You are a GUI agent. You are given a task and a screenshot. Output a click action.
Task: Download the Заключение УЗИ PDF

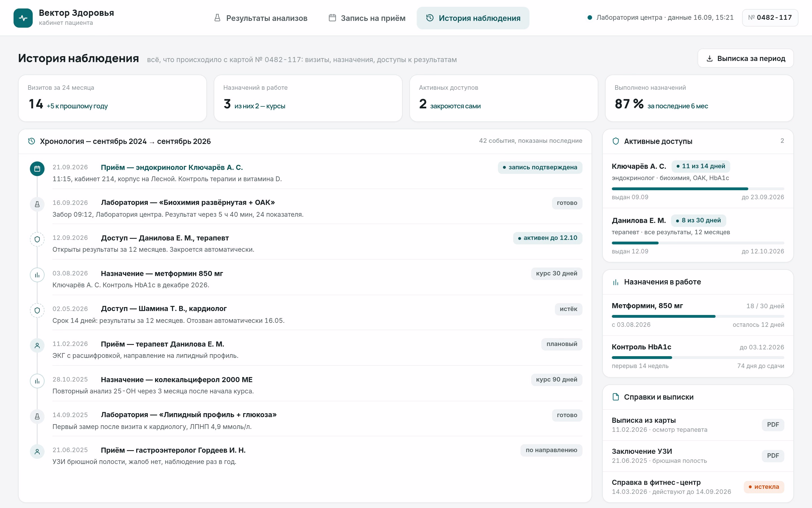[x=773, y=456]
